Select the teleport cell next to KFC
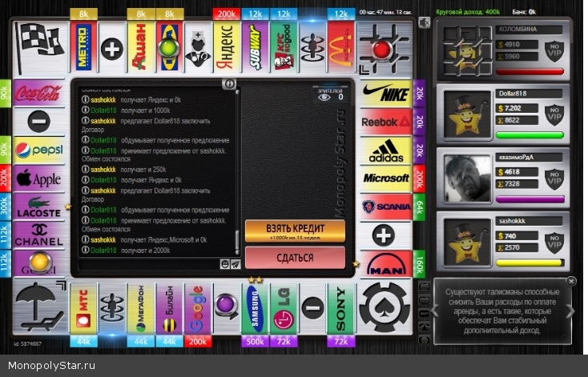588x377 pixels. (312, 47)
